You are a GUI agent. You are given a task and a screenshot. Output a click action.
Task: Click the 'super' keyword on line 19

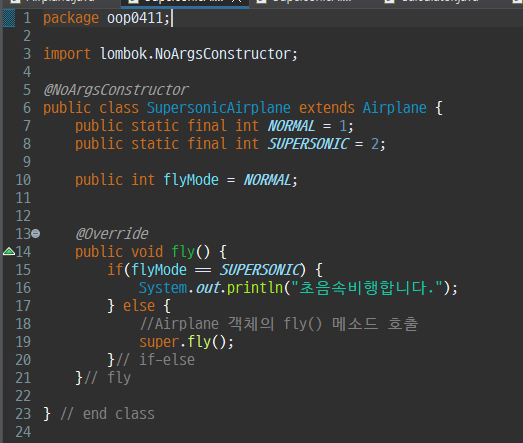[x=159, y=342]
